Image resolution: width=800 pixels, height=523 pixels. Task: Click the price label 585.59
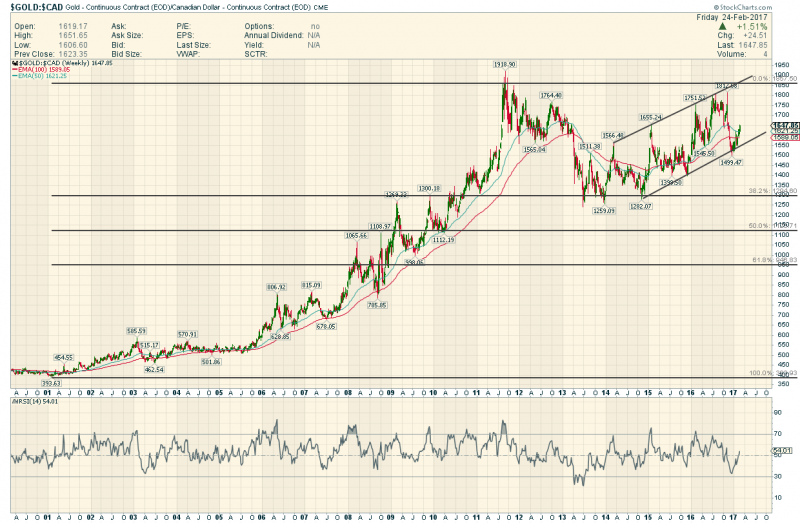[x=136, y=331]
